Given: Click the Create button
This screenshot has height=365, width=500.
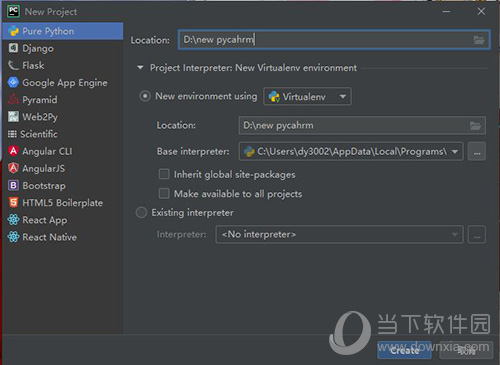Looking at the screenshot, I should point(404,350).
